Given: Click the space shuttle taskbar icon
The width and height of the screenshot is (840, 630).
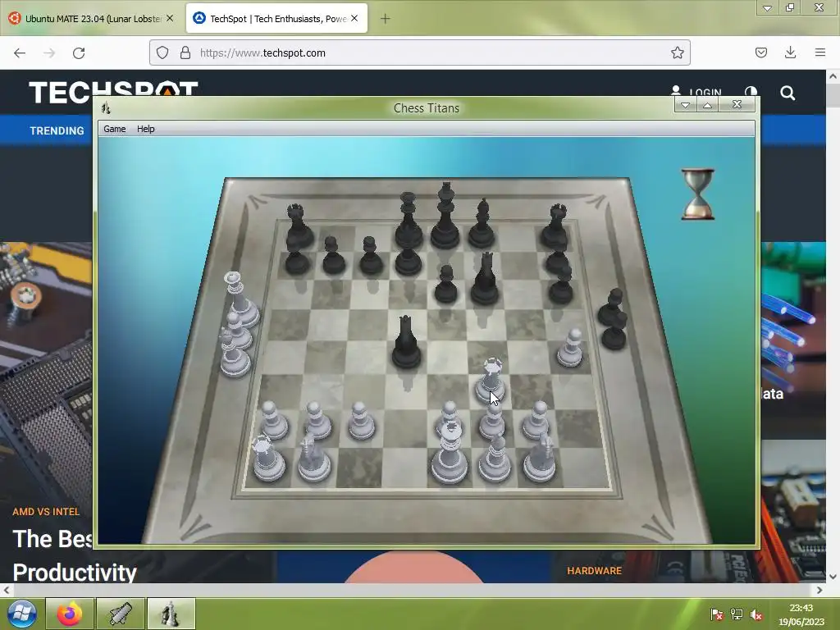Looking at the screenshot, I should coord(121,614).
